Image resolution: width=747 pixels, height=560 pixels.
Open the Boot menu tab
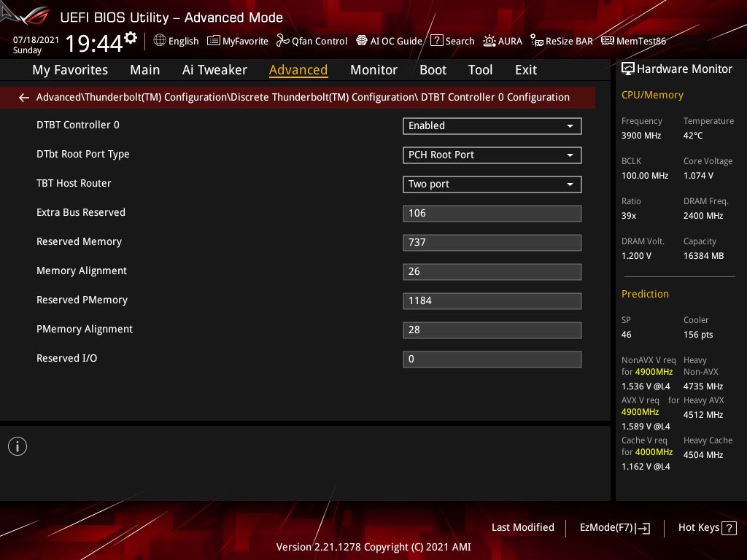pos(433,70)
